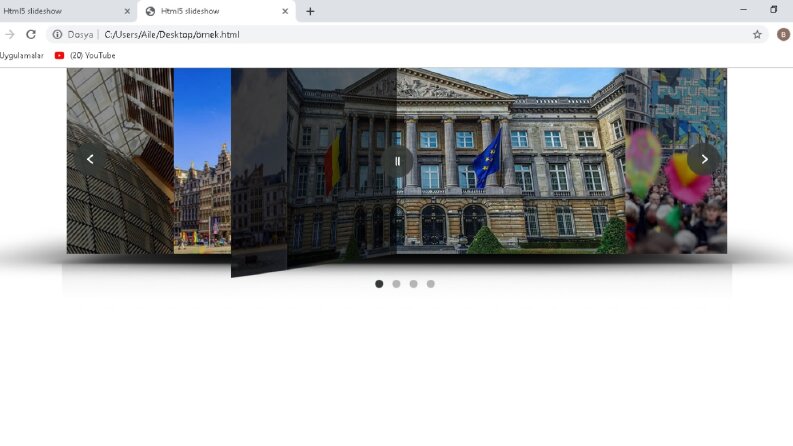The height and width of the screenshot is (446, 793).
Task: Open a new browser tab
Action: (310, 11)
